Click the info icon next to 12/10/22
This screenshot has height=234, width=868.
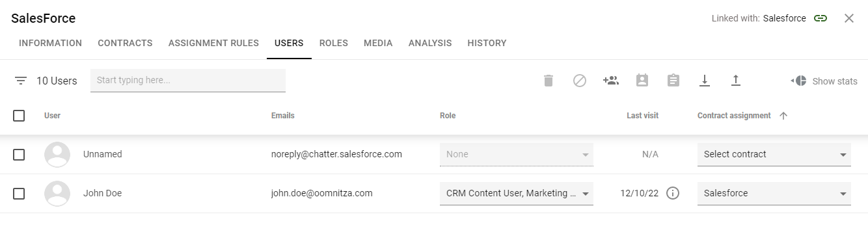(x=673, y=193)
